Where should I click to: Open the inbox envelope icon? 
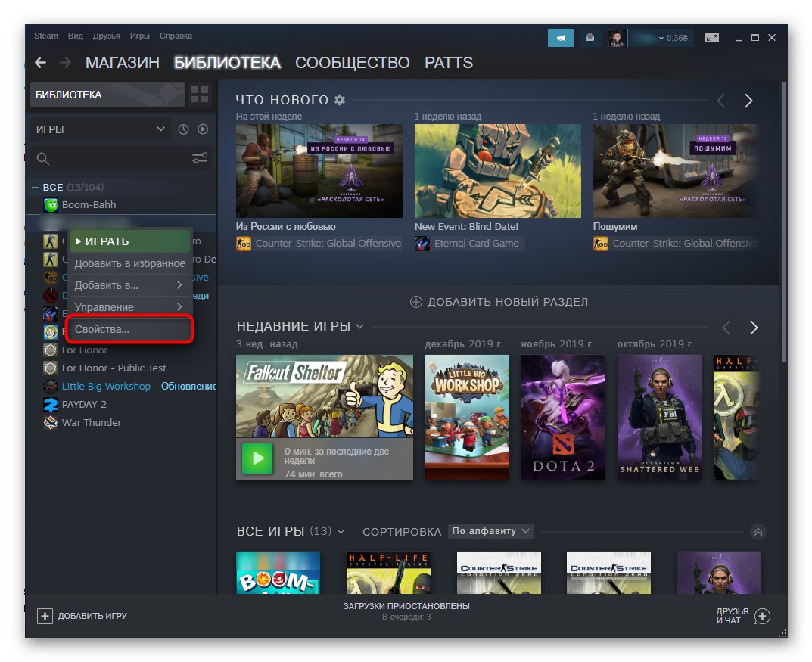click(590, 38)
